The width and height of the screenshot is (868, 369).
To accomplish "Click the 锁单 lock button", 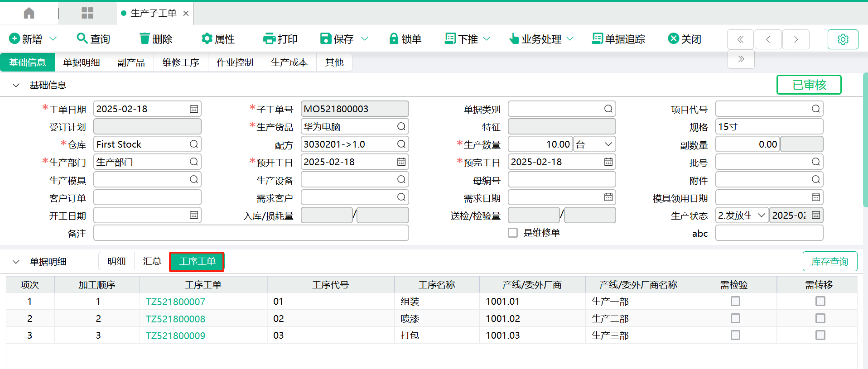I will tap(405, 39).
